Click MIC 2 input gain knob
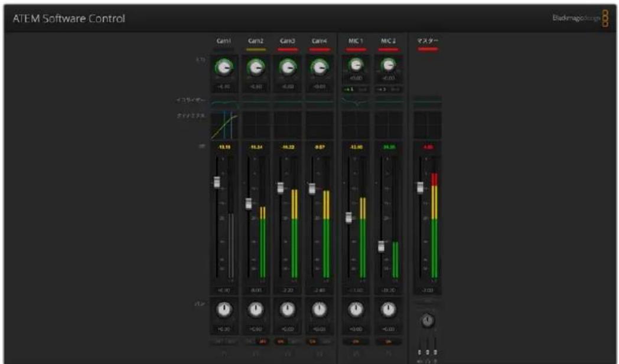This screenshot has width=619, height=364. 389,65
